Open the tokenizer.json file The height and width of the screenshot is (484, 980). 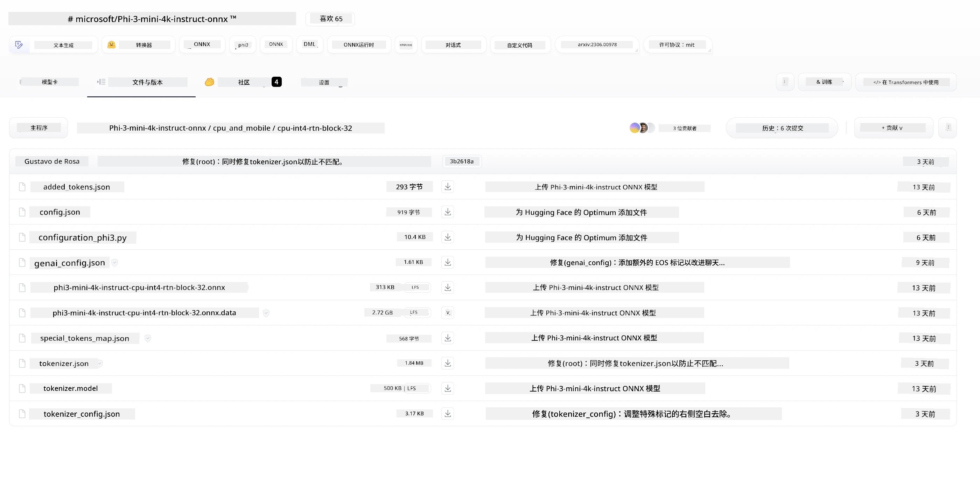(x=64, y=363)
